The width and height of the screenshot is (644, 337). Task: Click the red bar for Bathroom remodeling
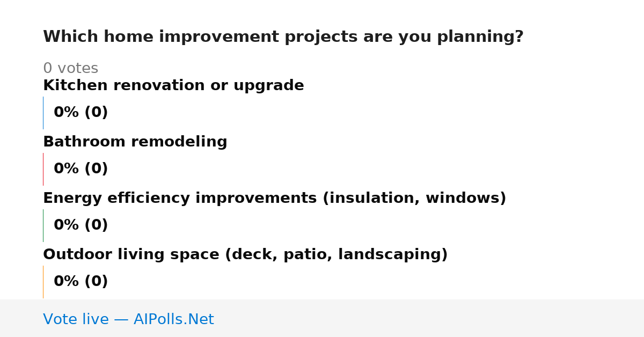click(x=43, y=169)
